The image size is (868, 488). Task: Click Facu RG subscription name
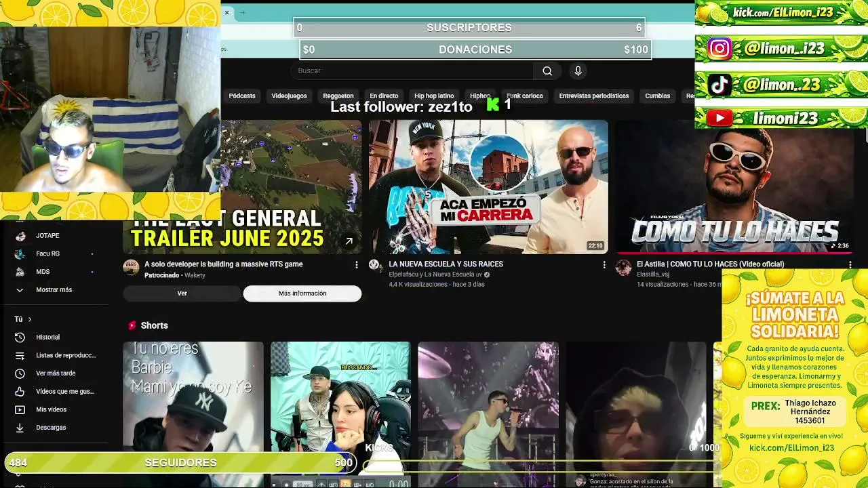47,253
